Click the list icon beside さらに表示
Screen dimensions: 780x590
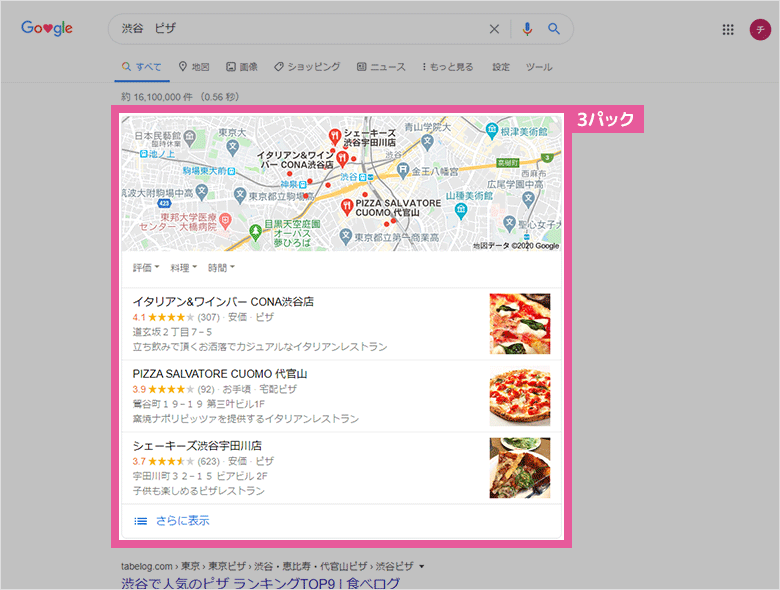tap(141, 521)
